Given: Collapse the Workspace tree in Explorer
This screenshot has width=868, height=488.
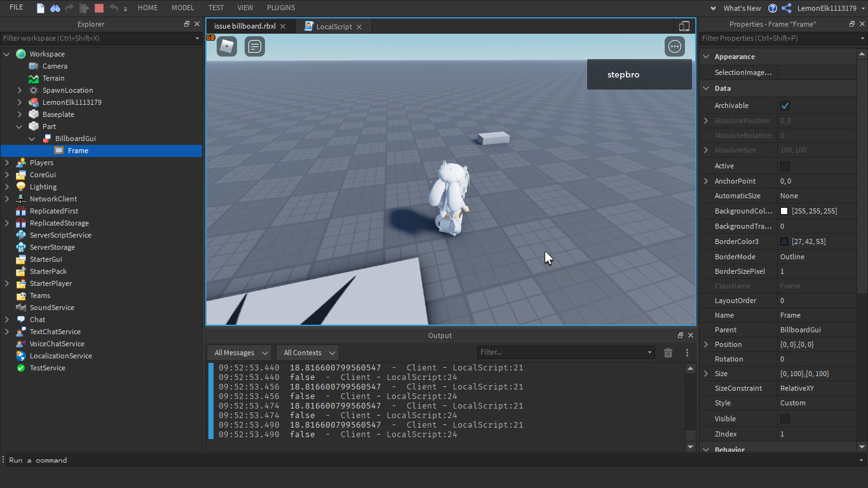Looking at the screenshot, I should [6, 53].
